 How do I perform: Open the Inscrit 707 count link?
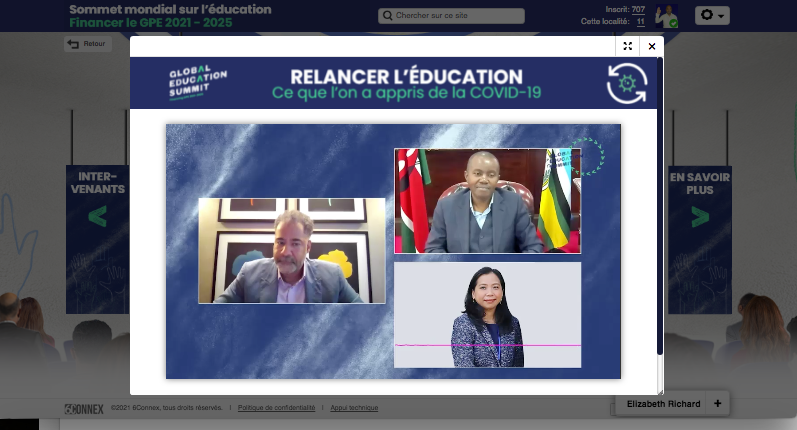point(638,10)
